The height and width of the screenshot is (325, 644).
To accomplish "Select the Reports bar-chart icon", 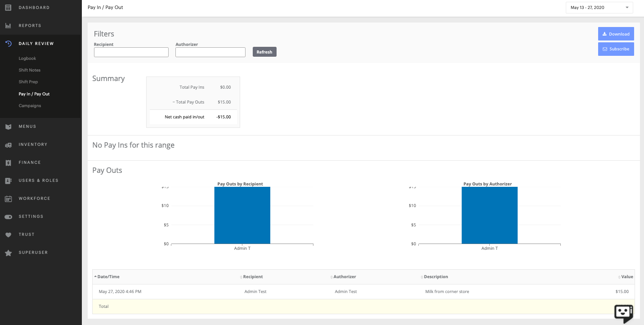I will pyautogui.click(x=8, y=25).
